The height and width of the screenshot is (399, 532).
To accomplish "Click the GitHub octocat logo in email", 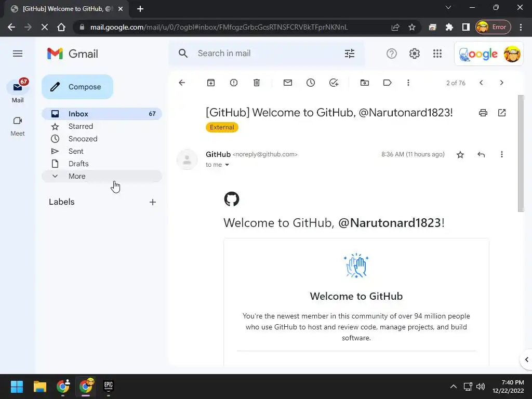I will [232, 199].
